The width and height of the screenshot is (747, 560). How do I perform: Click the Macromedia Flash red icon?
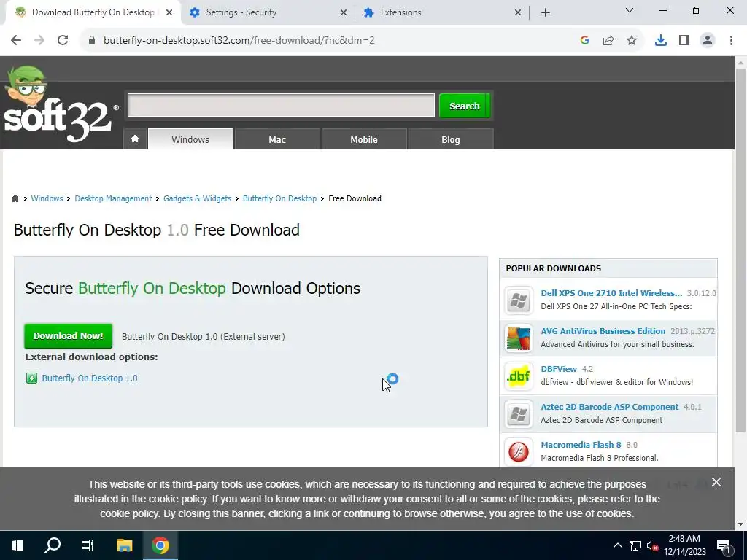[519, 452]
